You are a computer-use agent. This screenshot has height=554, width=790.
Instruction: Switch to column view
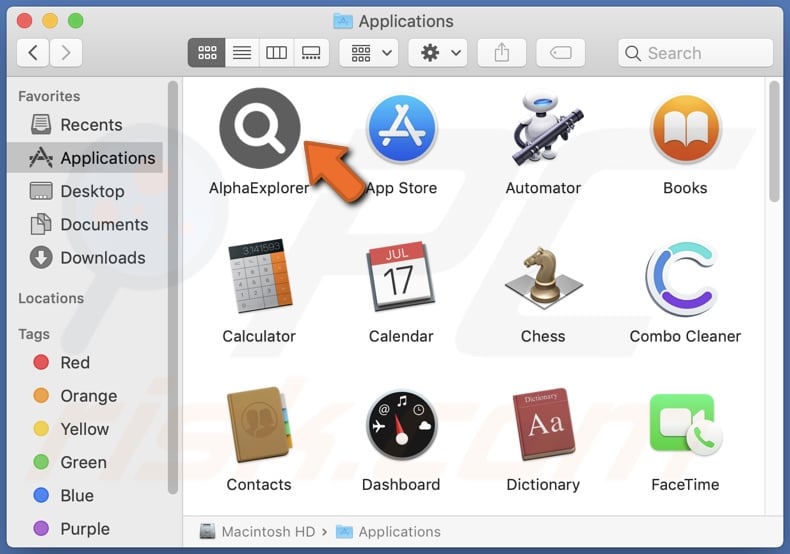click(277, 52)
